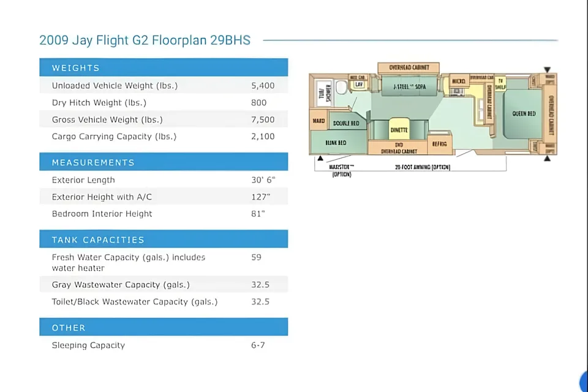Select the 30' 6" exterior length value
Image resolution: width=588 pixels, height=392 pixels.
(x=263, y=180)
